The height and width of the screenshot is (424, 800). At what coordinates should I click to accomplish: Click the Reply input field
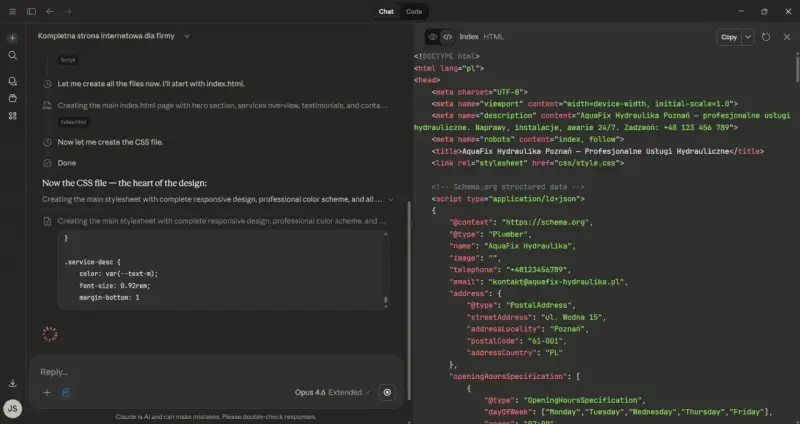216,371
